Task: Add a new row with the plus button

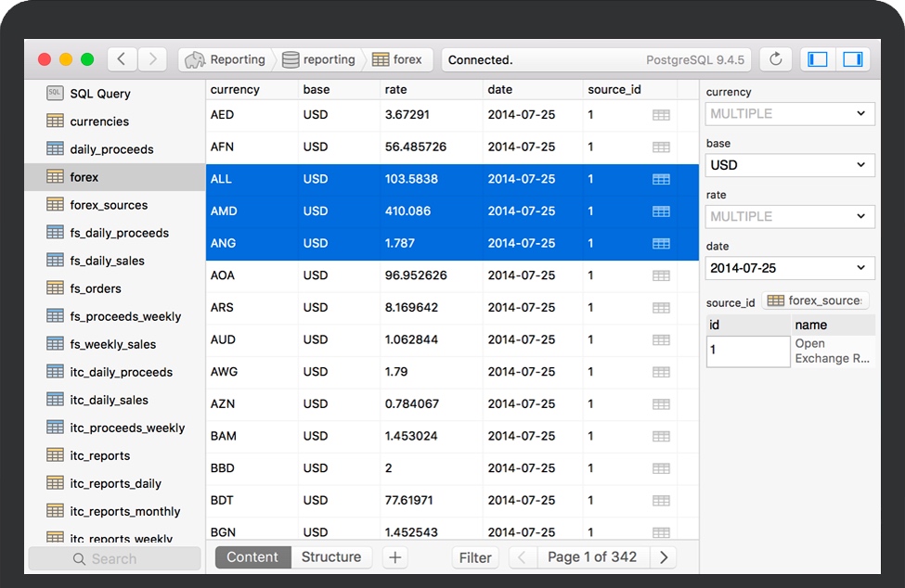Action: point(394,557)
